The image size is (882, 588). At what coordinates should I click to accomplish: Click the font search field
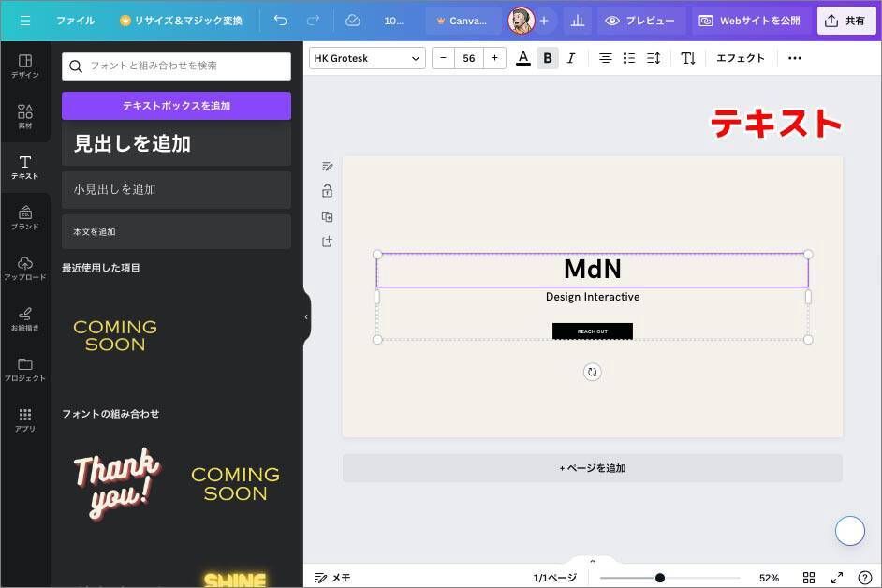[176, 66]
